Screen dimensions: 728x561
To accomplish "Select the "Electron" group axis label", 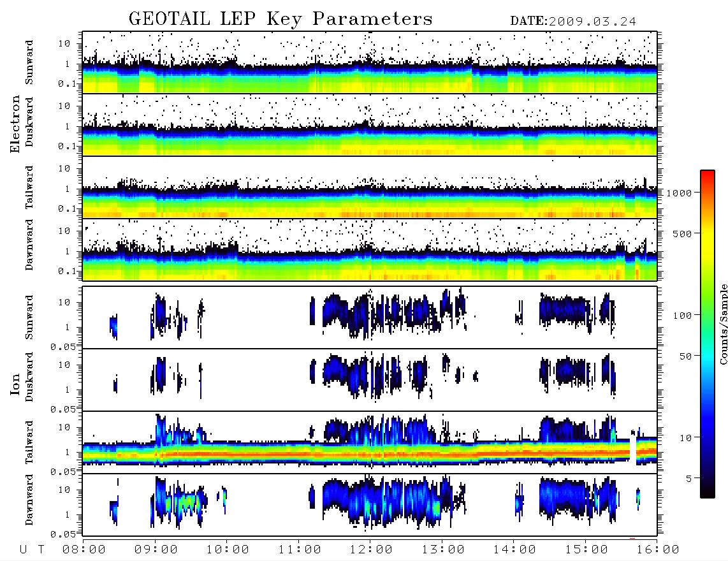I will 15,124.
